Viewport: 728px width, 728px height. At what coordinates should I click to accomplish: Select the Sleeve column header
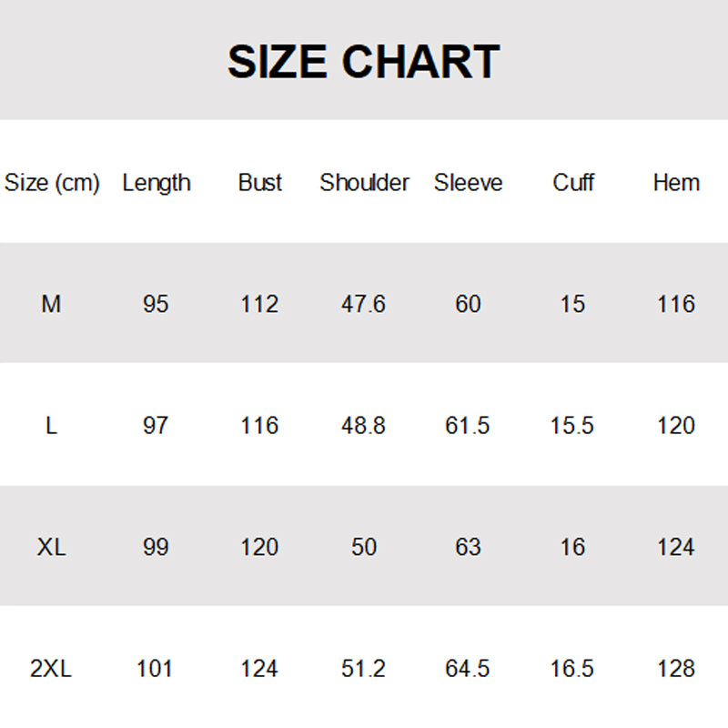(x=468, y=183)
